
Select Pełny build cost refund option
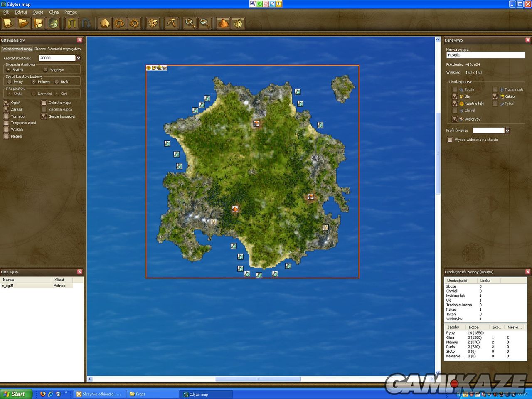[x=10, y=82]
